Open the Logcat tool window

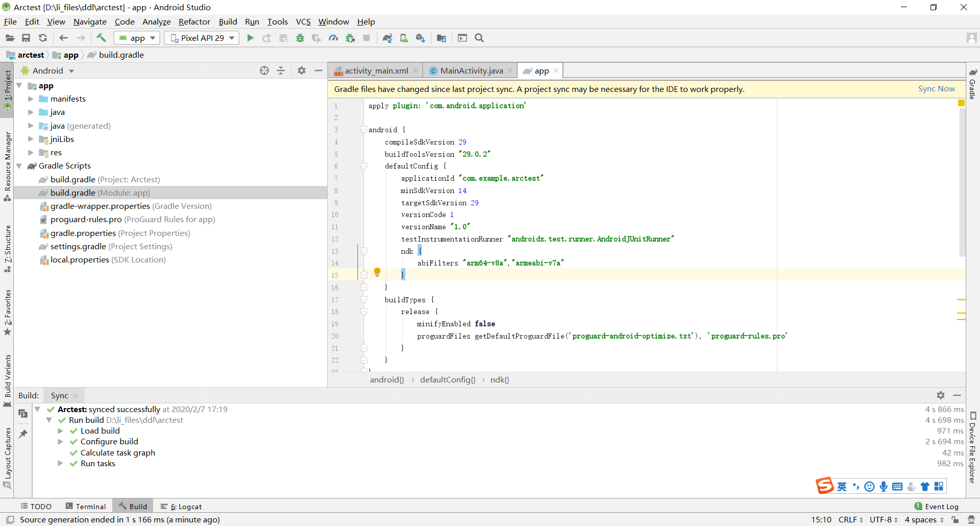tap(181, 506)
